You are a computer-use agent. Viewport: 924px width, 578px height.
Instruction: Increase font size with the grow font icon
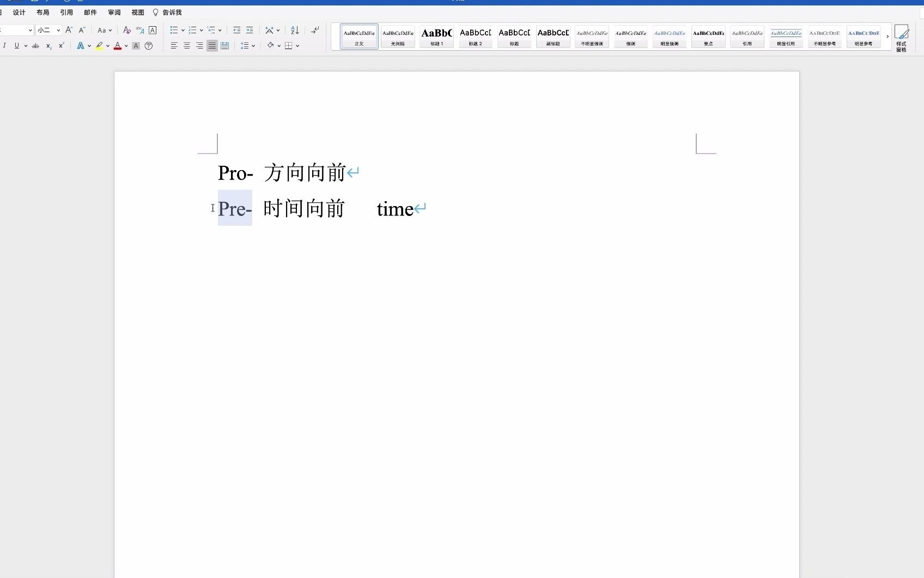tap(69, 30)
